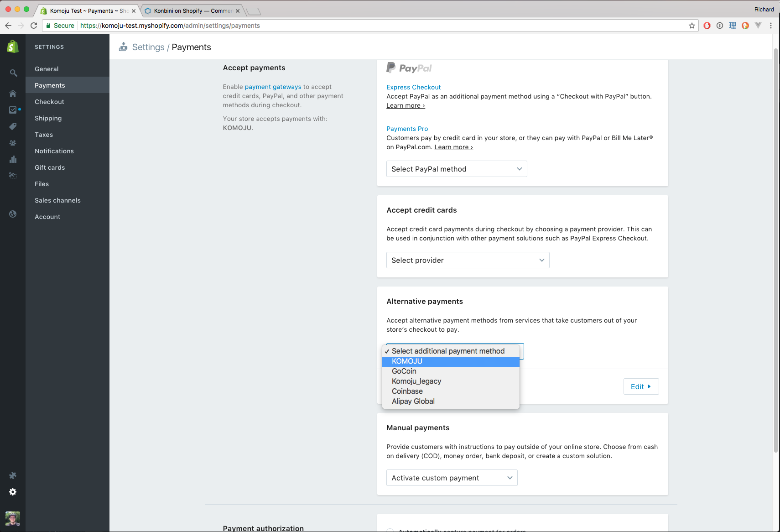Click the Opera extension icon

tap(707, 26)
